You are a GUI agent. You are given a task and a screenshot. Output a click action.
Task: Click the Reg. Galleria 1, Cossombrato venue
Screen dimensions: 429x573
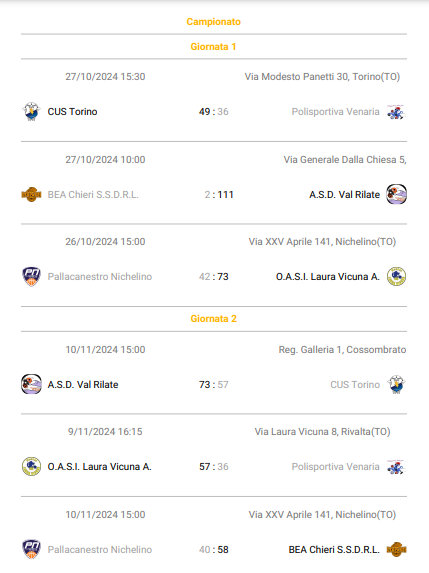pos(342,350)
